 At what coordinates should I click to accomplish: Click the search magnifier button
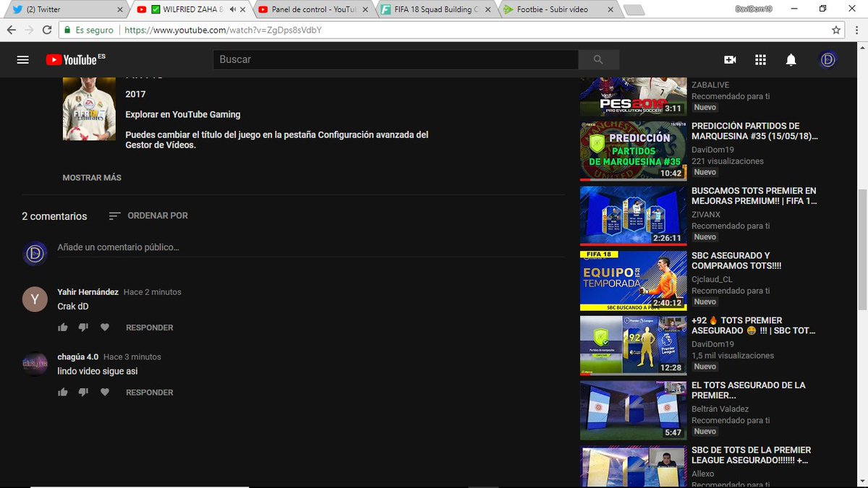click(x=598, y=60)
